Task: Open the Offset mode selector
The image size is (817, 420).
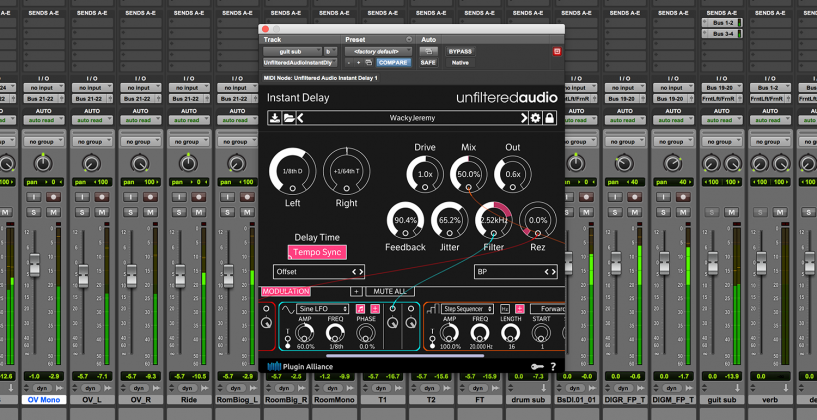Action: [319, 271]
